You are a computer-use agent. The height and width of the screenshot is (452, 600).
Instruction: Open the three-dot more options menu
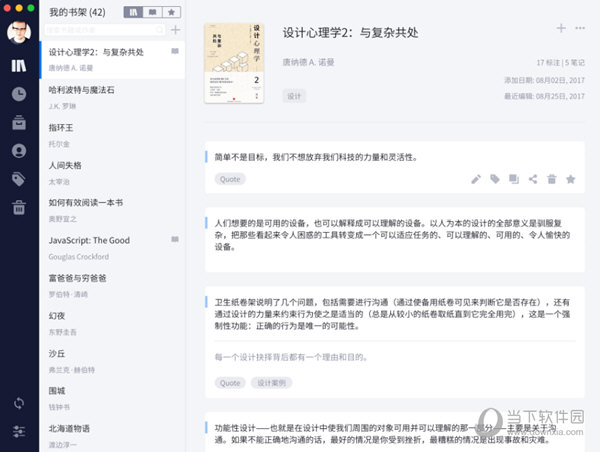click(579, 28)
